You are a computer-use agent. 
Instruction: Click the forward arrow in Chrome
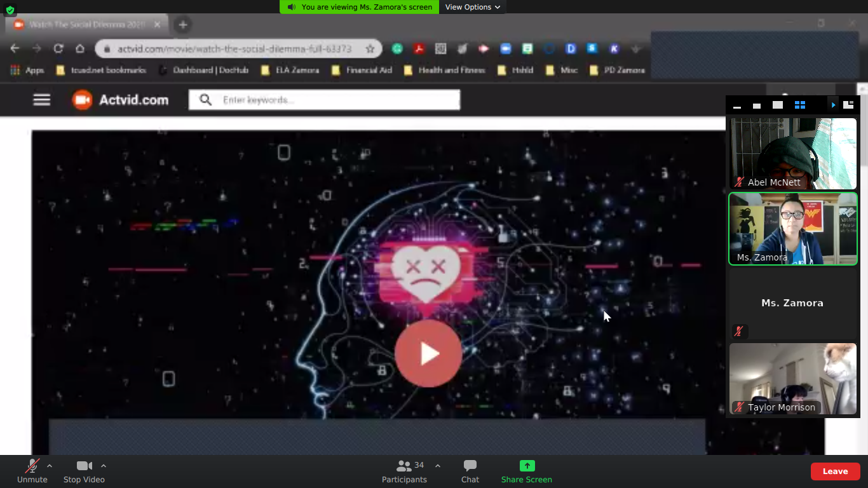tap(37, 48)
